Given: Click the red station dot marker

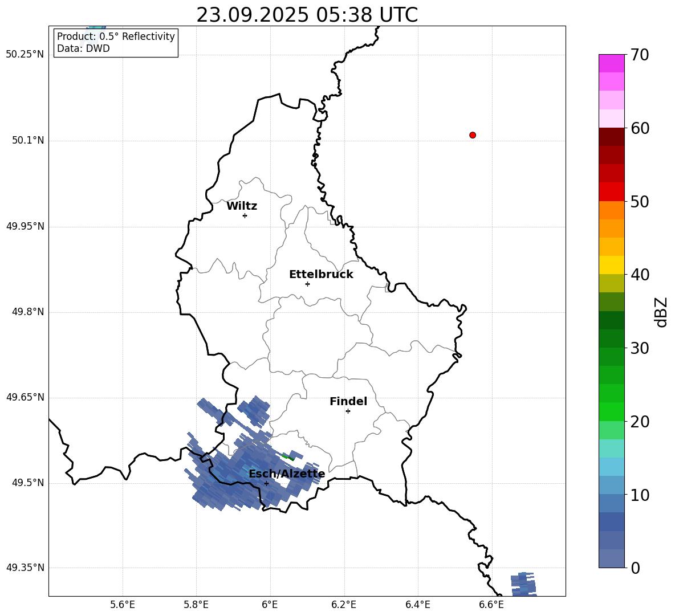Looking at the screenshot, I should point(472,135).
